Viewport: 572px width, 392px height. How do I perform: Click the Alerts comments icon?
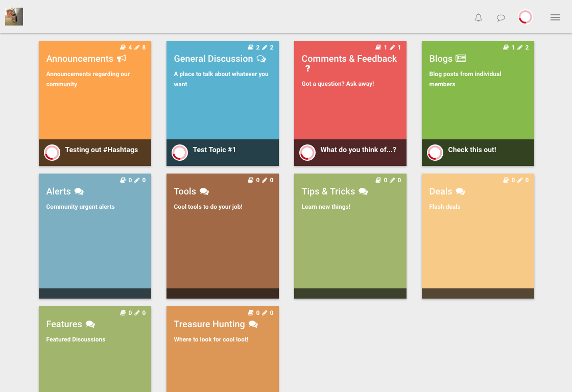point(79,191)
